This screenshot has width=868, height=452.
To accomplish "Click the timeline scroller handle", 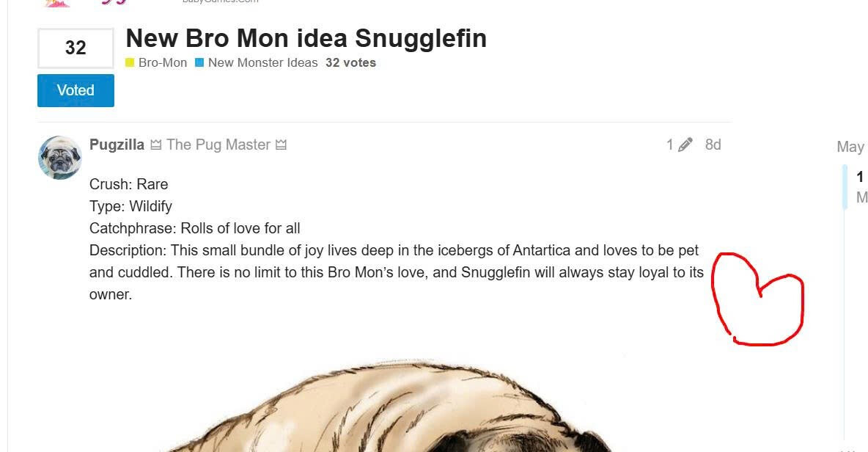I will (x=845, y=186).
